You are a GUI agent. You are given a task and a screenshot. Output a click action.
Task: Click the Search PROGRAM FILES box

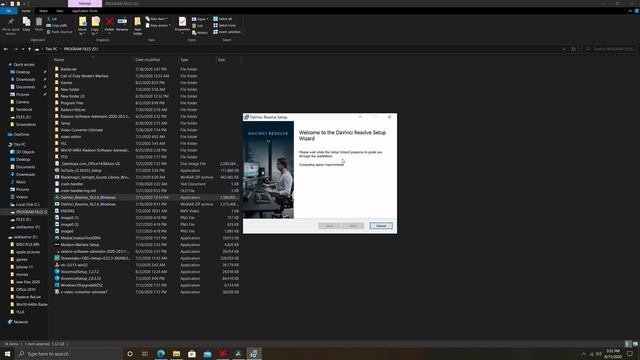(x=610, y=49)
